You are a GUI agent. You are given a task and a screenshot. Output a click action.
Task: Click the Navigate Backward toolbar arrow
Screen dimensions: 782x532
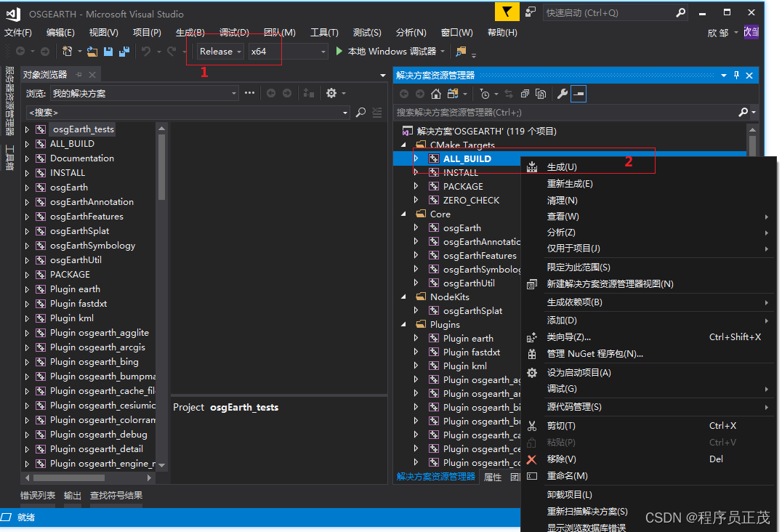click(20, 52)
